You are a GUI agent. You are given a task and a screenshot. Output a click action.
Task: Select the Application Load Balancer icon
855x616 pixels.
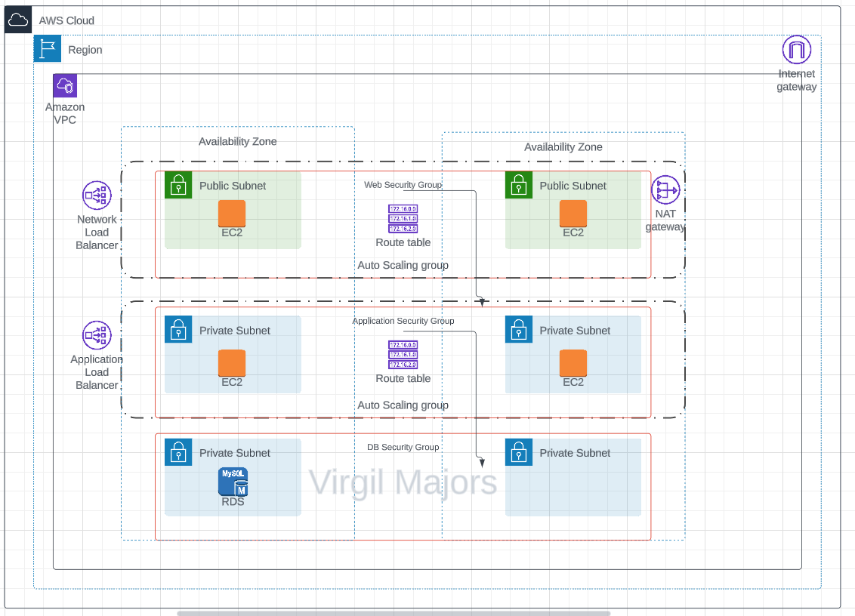click(x=97, y=335)
